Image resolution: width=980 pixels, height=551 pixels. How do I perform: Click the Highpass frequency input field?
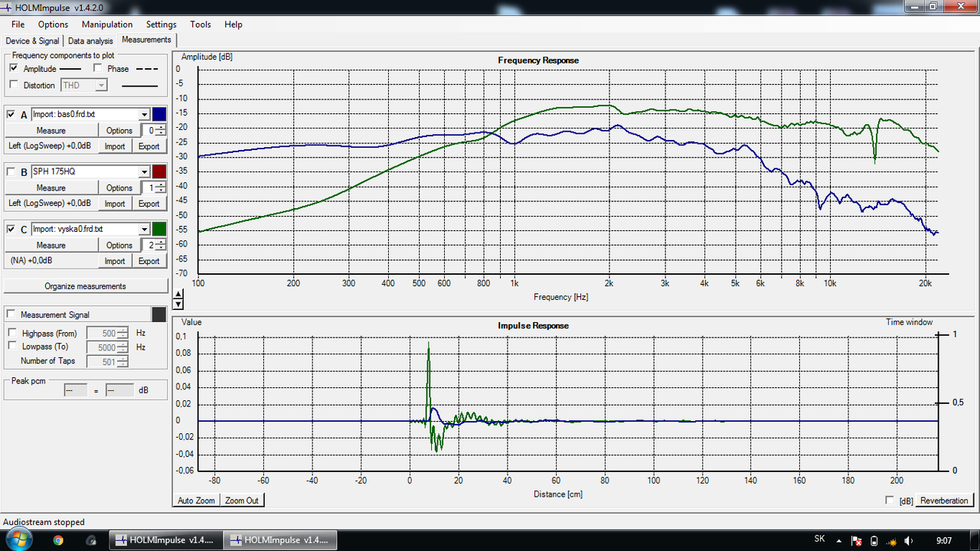click(101, 334)
